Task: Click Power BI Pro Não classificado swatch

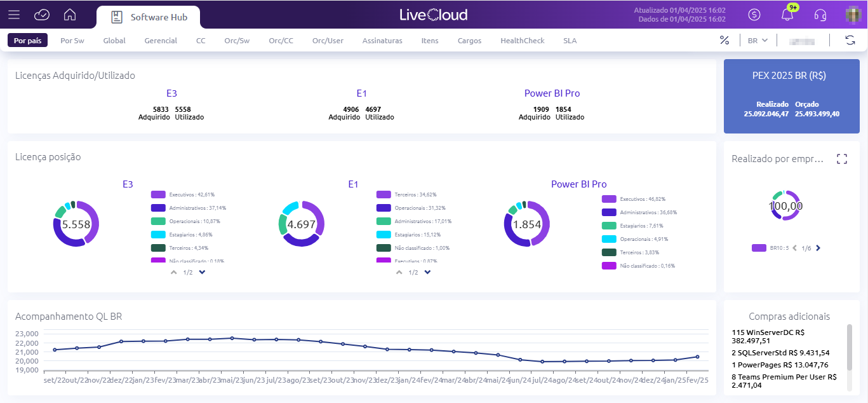Action: [609, 266]
